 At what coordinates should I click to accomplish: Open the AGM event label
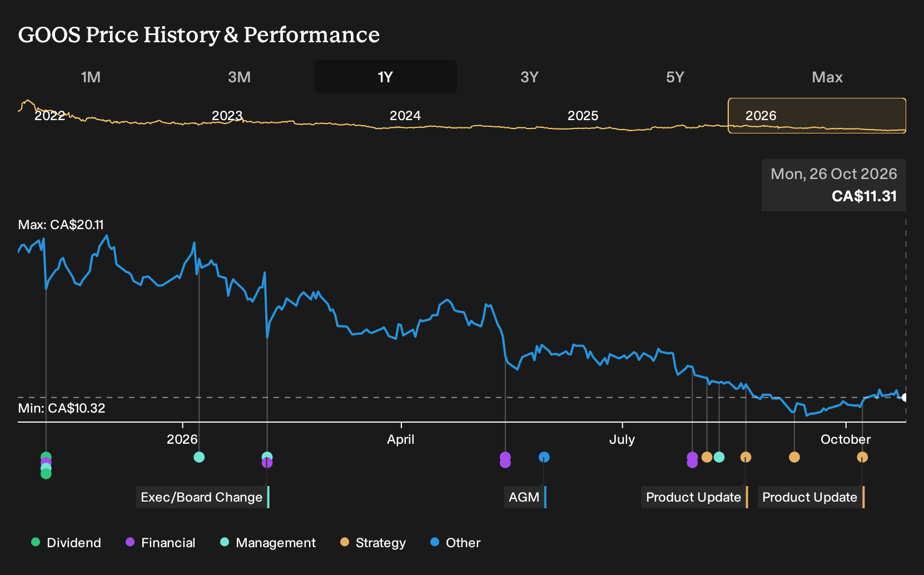click(x=525, y=497)
